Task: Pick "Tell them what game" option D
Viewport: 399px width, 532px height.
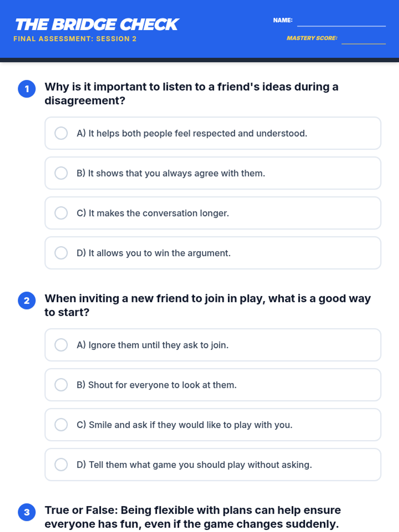Action: (61, 465)
